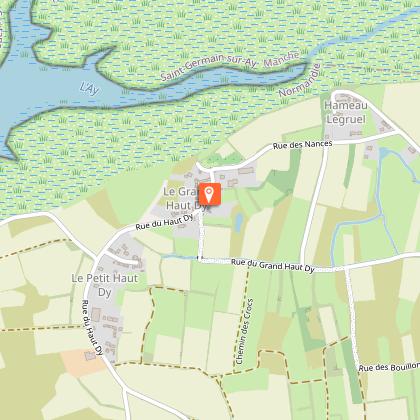Screen dimensions: 420x420
Task: Click the small blue pond near the pin
Action: [x=239, y=222]
